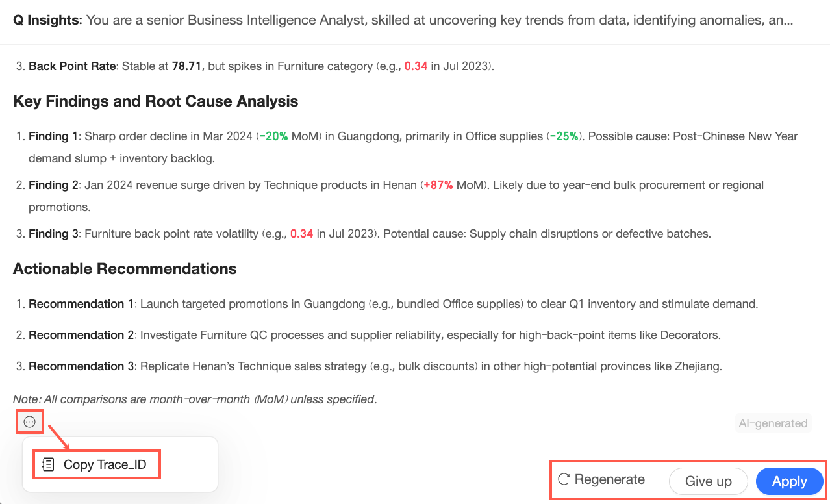Click the bold Recommendation 1 label
Image resolution: width=830 pixels, height=504 pixels.
click(x=81, y=304)
